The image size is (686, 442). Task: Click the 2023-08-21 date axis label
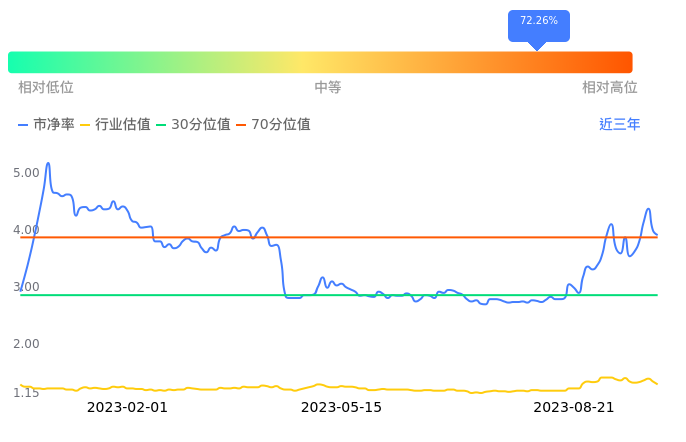coord(573,407)
